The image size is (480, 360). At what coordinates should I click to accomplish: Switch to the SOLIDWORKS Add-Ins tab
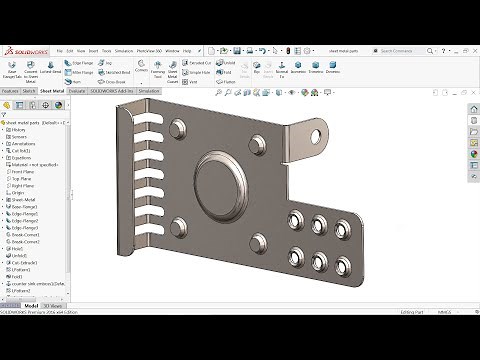coord(112,91)
